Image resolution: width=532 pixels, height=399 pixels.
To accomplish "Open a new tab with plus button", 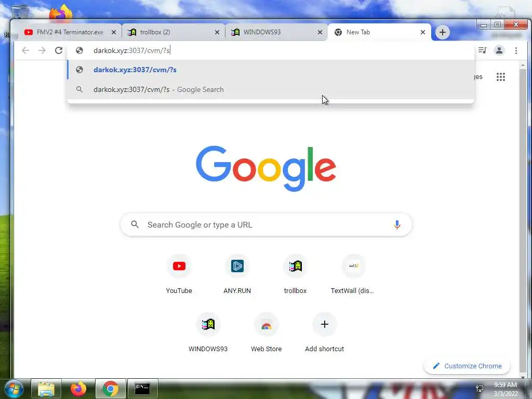I will pyautogui.click(x=443, y=32).
